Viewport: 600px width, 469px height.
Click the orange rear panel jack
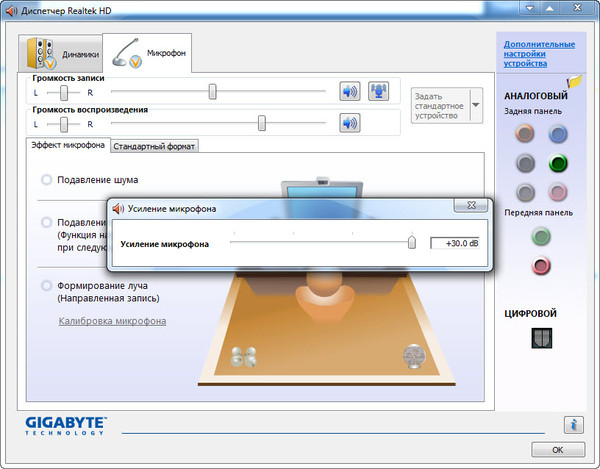tap(525, 134)
